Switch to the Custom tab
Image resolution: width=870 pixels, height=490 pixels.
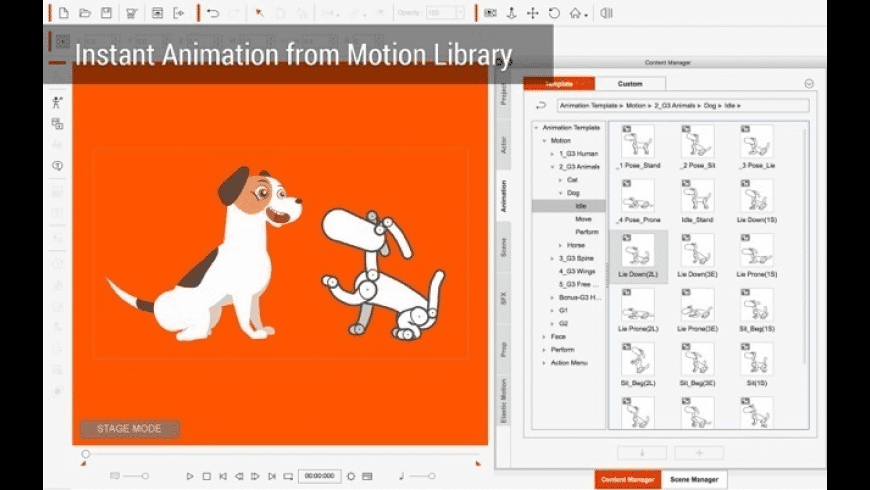point(630,84)
